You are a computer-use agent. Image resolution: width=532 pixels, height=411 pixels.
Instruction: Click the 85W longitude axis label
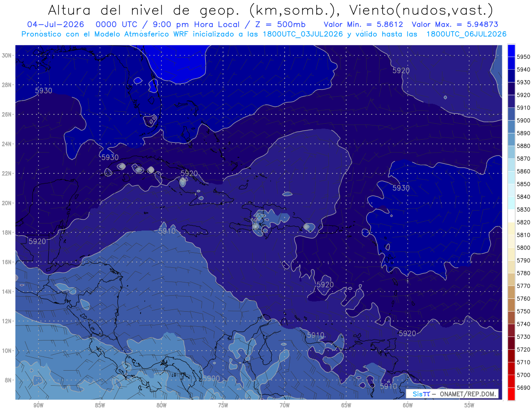[100, 405]
